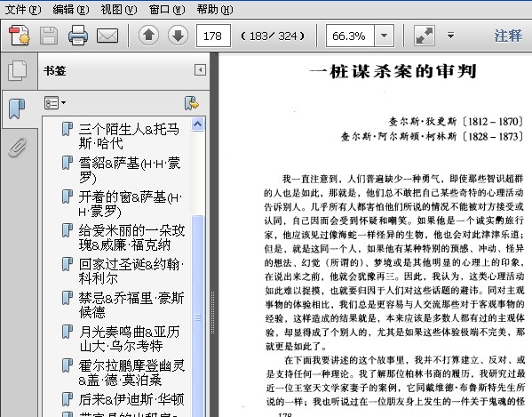This screenshot has height=417, width=532.
Task: Toggle the bookmarks panel icon in the sidebar
Action: click(17, 109)
